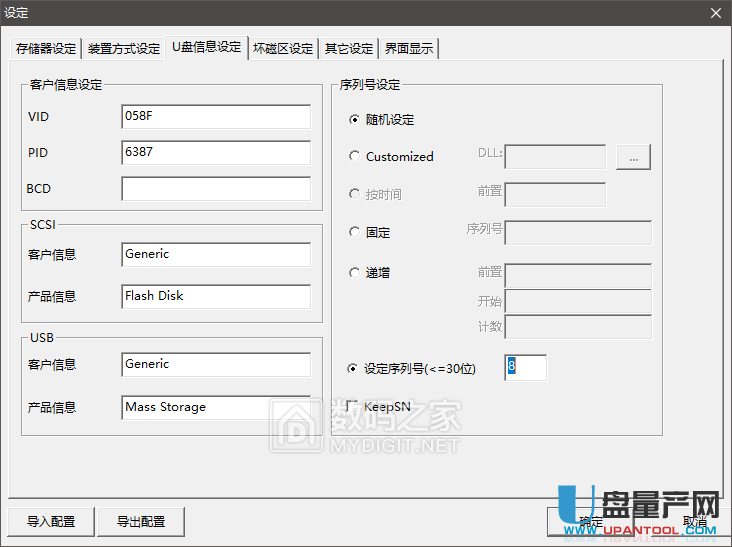Click the empty BCD text box
The height and width of the screenshot is (547, 732).
[x=215, y=189]
